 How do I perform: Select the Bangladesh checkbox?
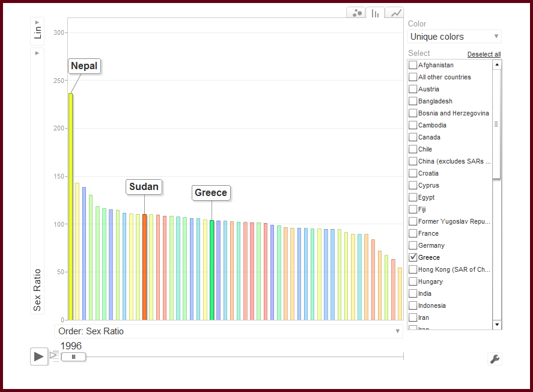[412, 101]
